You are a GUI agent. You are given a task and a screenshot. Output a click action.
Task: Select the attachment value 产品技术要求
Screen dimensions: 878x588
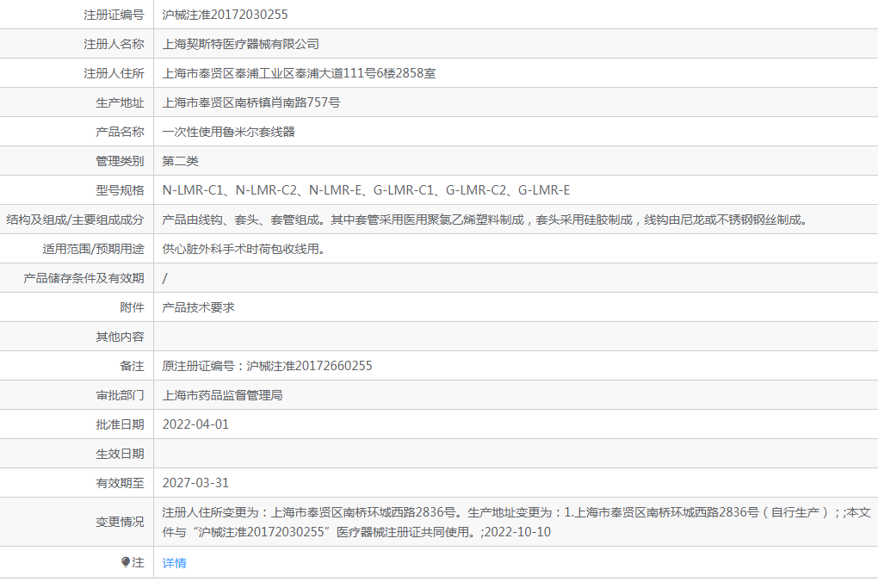pyautogui.click(x=198, y=307)
